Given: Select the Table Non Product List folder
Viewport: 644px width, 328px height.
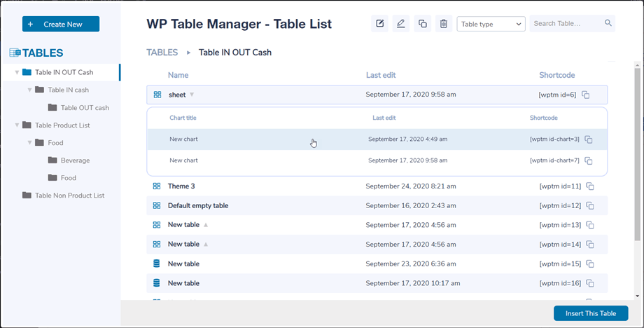Looking at the screenshot, I should click(69, 196).
